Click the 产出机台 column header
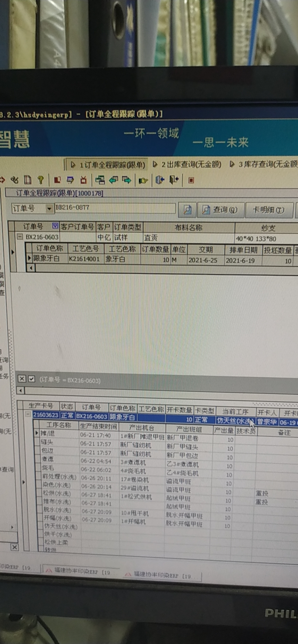Image resolution: width=298 pixels, height=644 pixels. click(142, 427)
